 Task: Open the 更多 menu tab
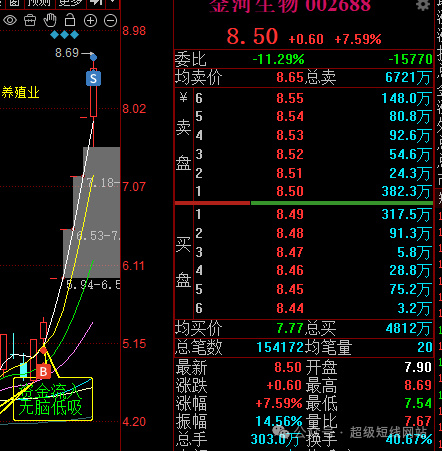coord(70,3)
